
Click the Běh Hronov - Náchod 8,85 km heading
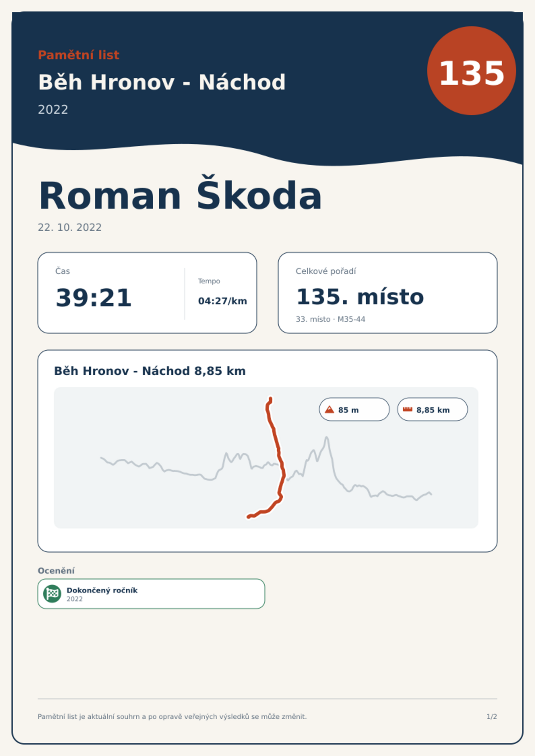[x=150, y=371]
